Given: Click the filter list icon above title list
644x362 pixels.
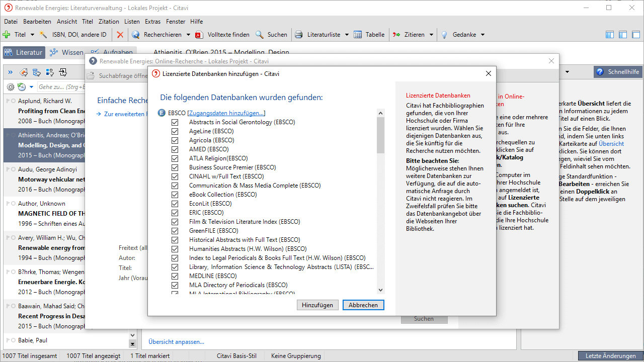Looking at the screenshot, I should [x=37, y=72].
